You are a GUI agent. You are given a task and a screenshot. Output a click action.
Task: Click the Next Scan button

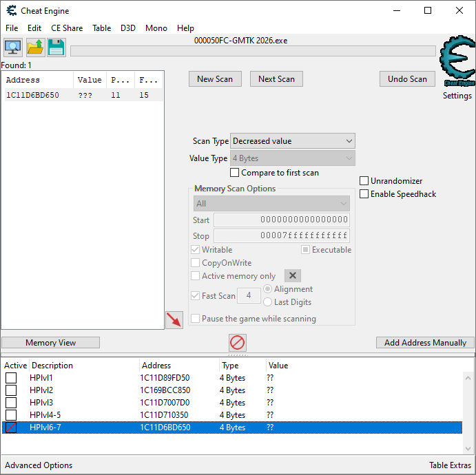(276, 79)
